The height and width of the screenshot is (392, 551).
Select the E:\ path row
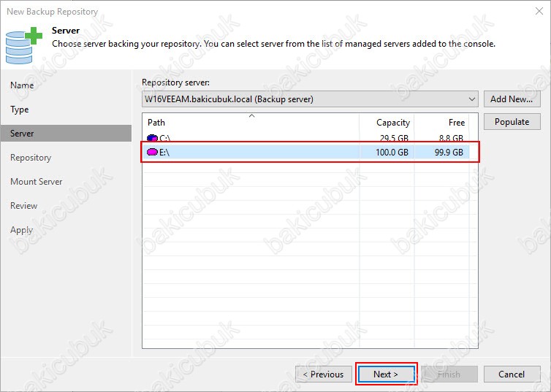point(305,152)
